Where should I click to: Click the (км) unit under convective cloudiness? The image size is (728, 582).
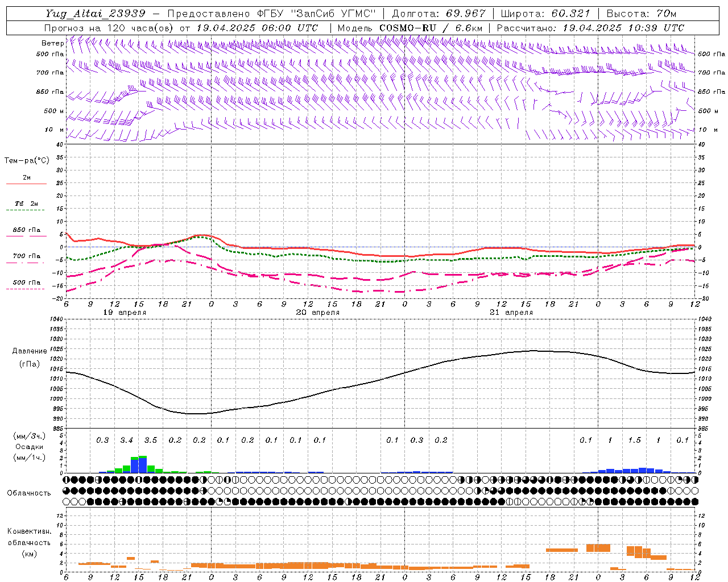coord(29,554)
